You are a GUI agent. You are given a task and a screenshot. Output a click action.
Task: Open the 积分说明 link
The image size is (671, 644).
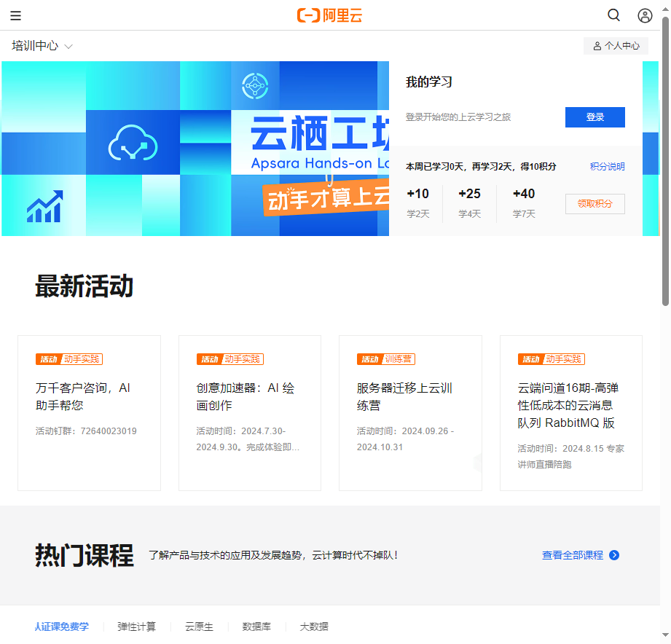[x=607, y=166]
